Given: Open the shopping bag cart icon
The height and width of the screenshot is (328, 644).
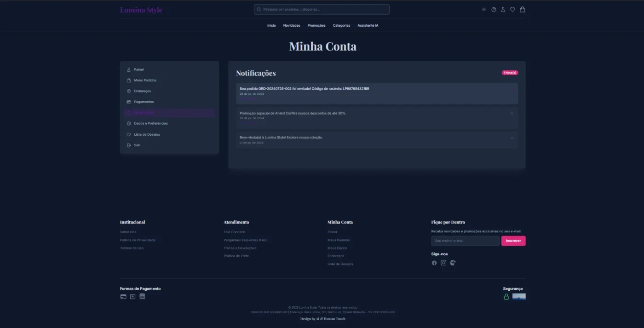Looking at the screenshot, I should pyautogui.click(x=523, y=9).
